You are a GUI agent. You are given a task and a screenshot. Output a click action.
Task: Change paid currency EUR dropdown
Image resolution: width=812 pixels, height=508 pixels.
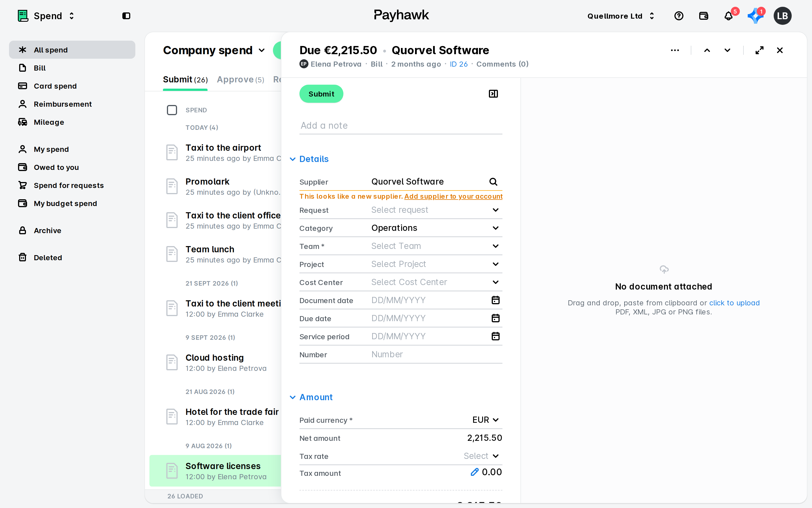[x=485, y=420]
